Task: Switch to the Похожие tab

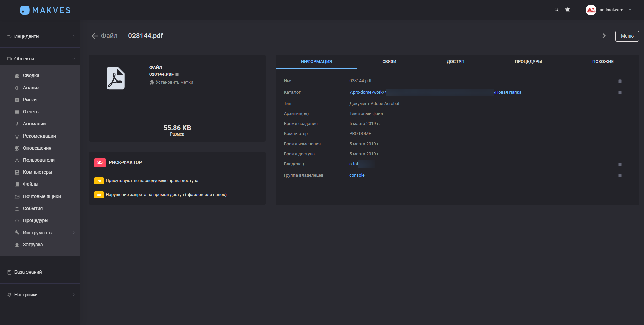Action: pyautogui.click(x=603, y=62)
